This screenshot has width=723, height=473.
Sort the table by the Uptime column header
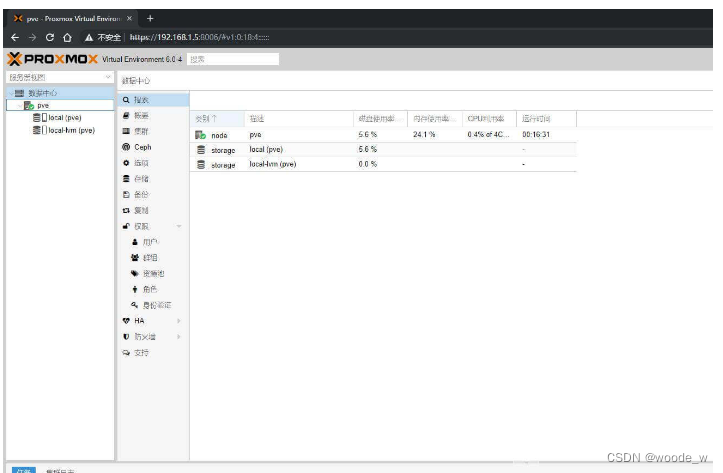(x=546, y=119)
